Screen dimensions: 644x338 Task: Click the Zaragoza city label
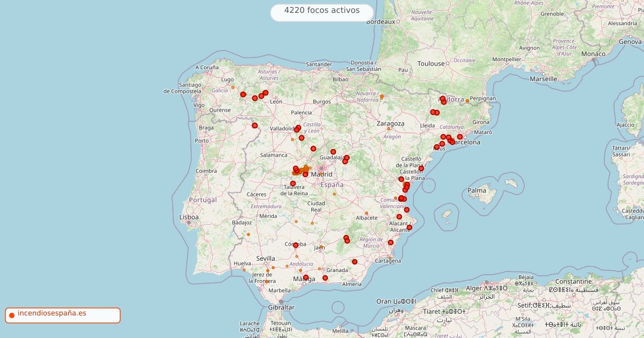point(391,123)
